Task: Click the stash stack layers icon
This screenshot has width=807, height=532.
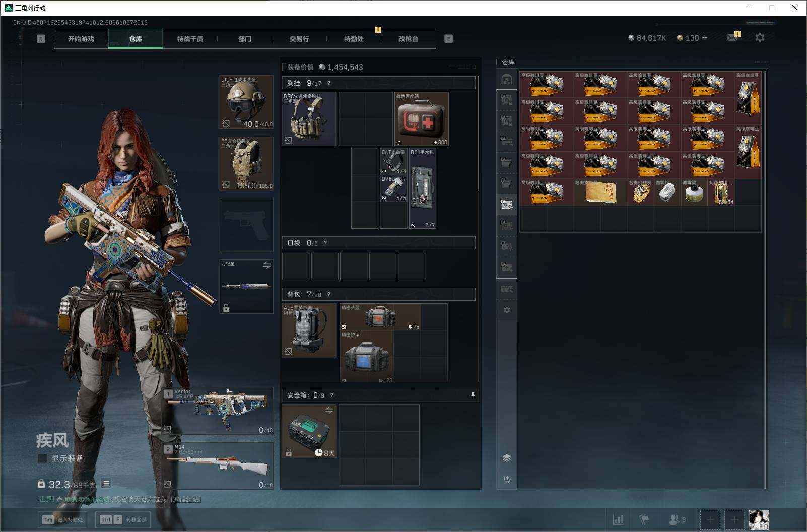Action: (507, 458)
